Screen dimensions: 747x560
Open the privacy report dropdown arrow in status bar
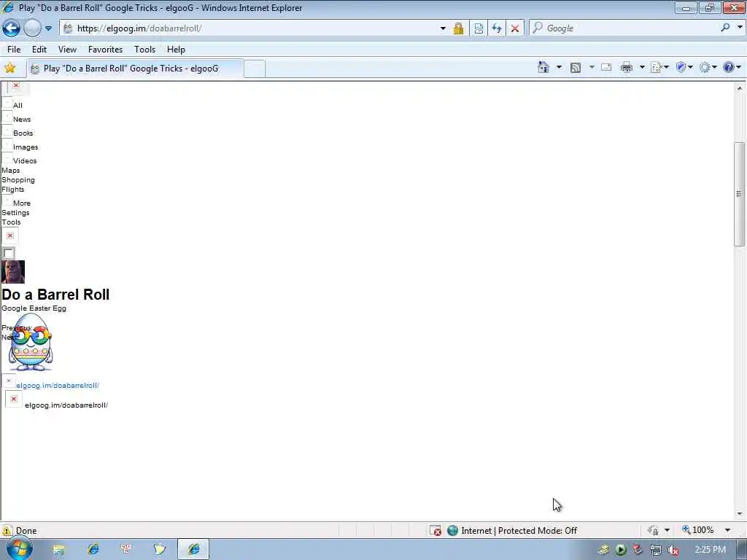667,530
